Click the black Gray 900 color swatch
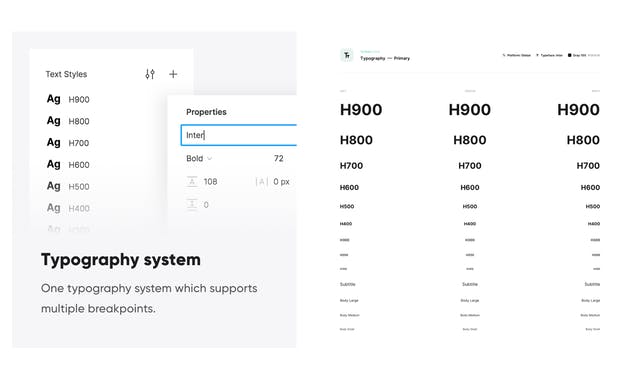 click(569, 55)
